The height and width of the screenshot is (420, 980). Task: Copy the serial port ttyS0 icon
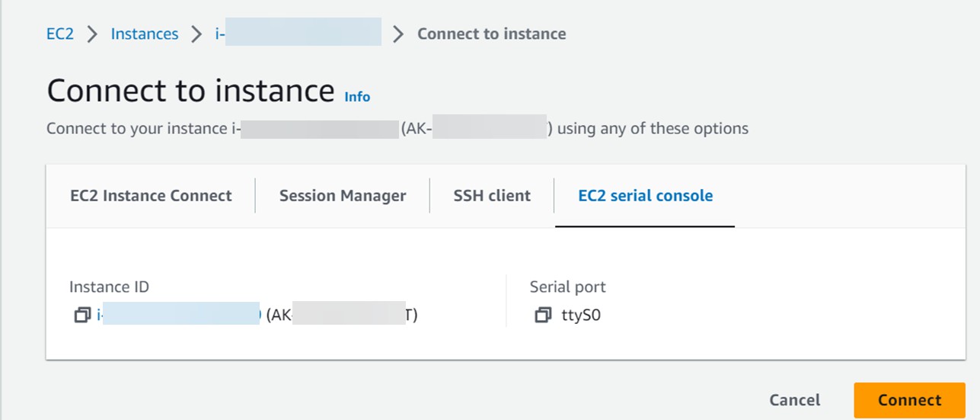coord(542,315)
